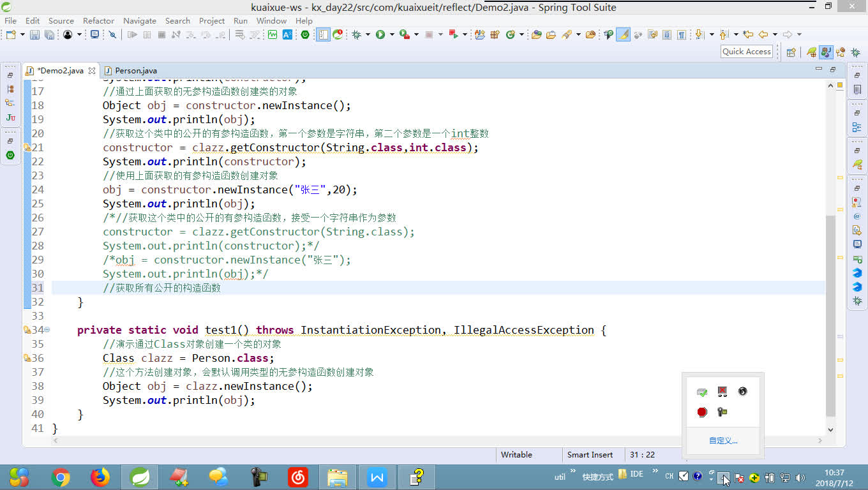Open Firefox from the taskbar
The width and height of the screenshot is (868, 490).
pyautogui.click(x=100, y=477)
